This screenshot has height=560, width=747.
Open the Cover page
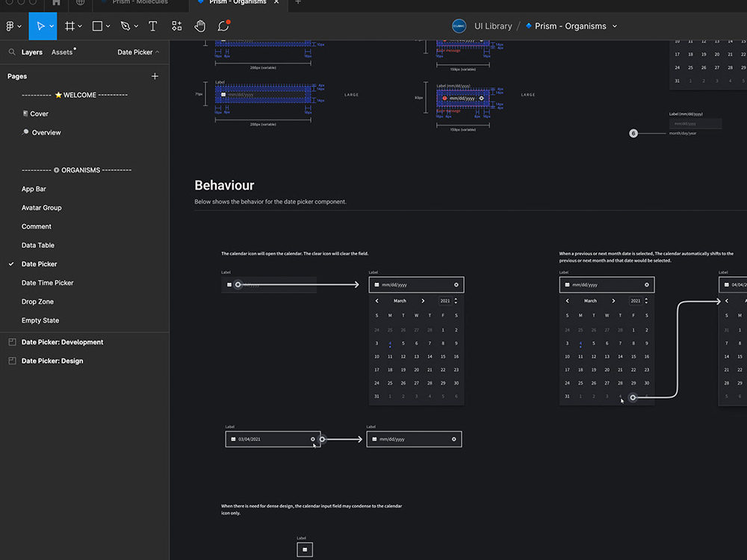(x=39, y=113)
